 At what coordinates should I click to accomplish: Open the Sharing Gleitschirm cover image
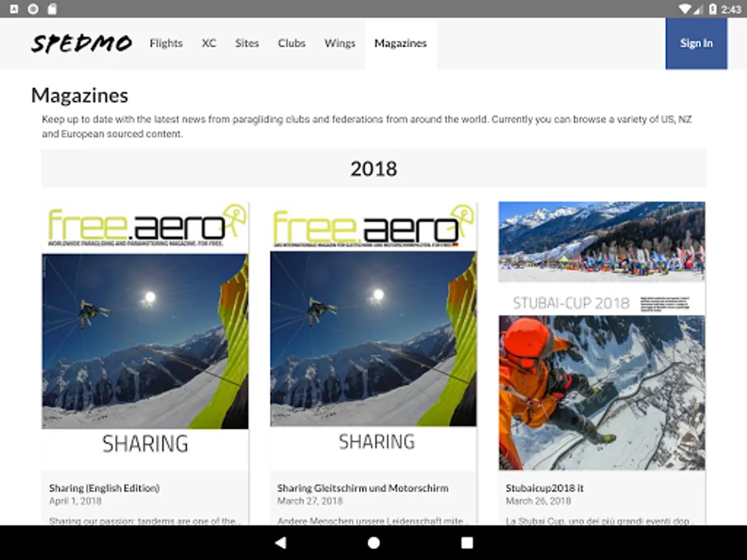tap(374, 336)
